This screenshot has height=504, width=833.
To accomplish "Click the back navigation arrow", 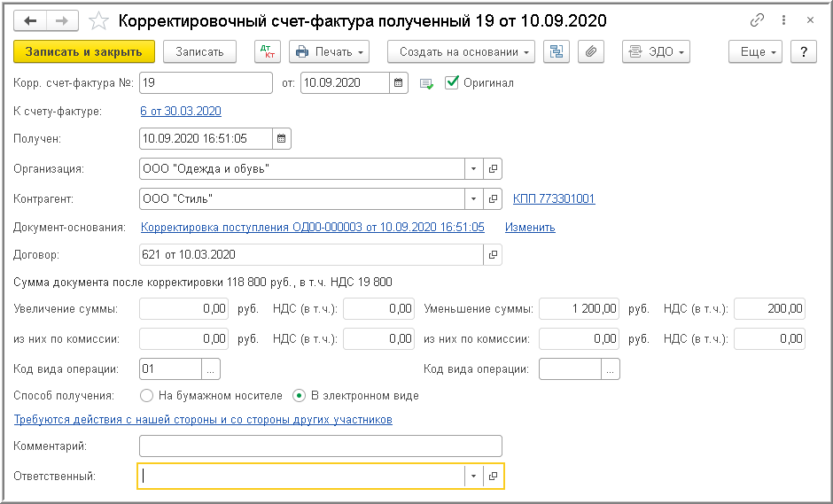I will (x=30, y=19).
